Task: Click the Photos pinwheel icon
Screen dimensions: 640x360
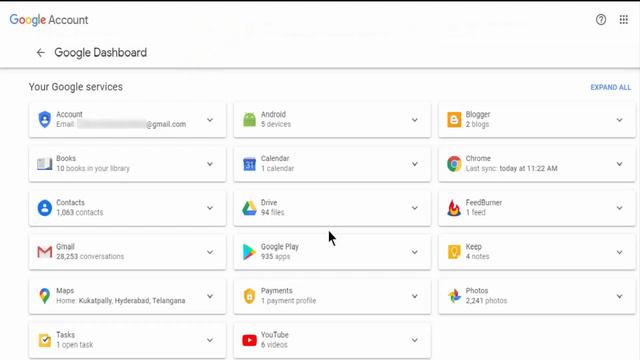Action: pyautogui.click(x=454, y=296)
